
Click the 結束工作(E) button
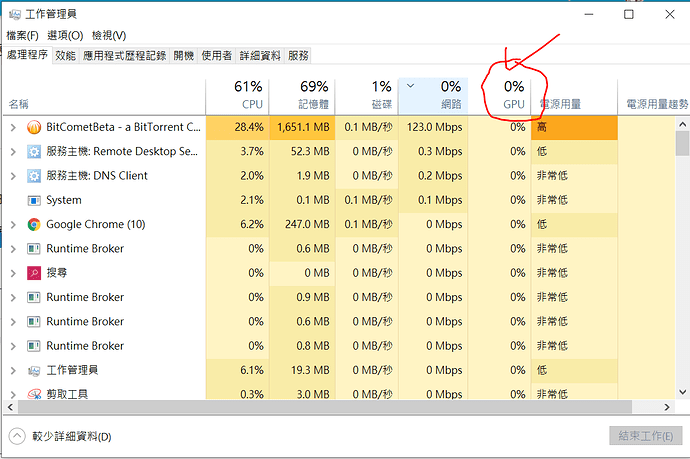coord(642,436)
